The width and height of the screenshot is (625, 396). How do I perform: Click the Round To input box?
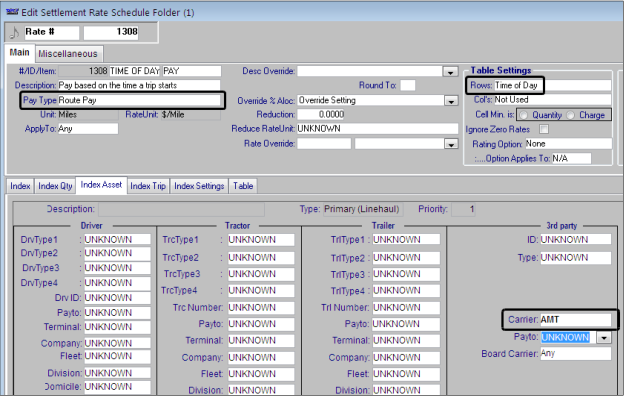click(x=407, y=85)
